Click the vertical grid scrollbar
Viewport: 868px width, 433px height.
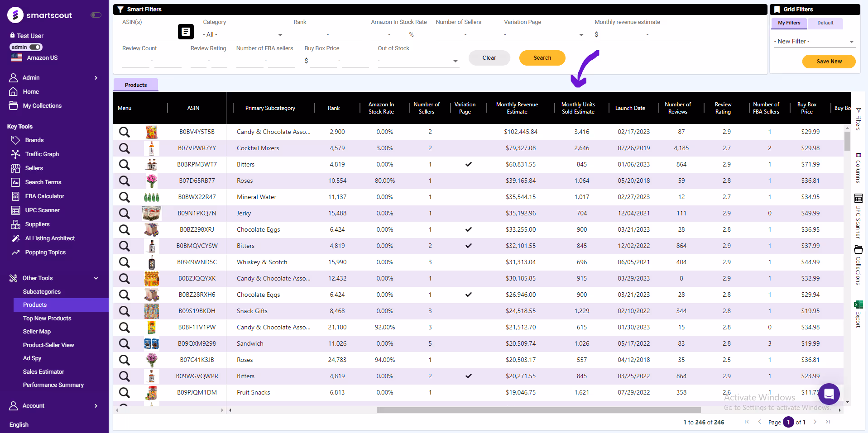[847, 141]
